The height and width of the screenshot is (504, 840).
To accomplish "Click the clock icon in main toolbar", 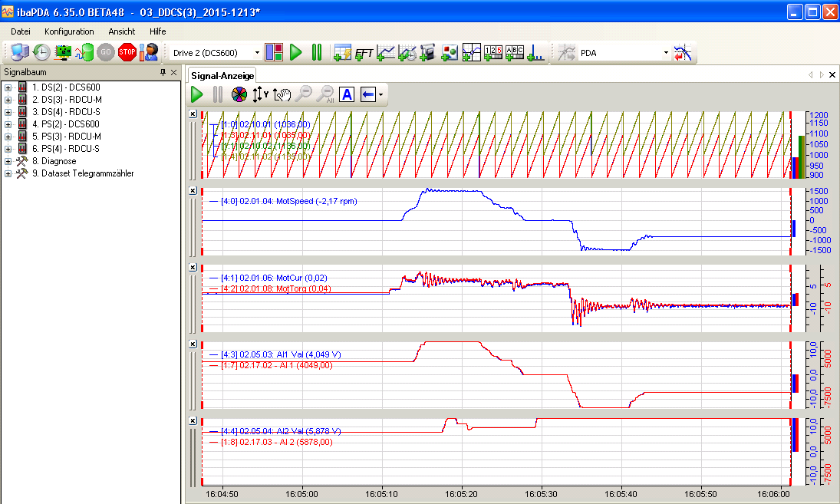I will (41, 52).
